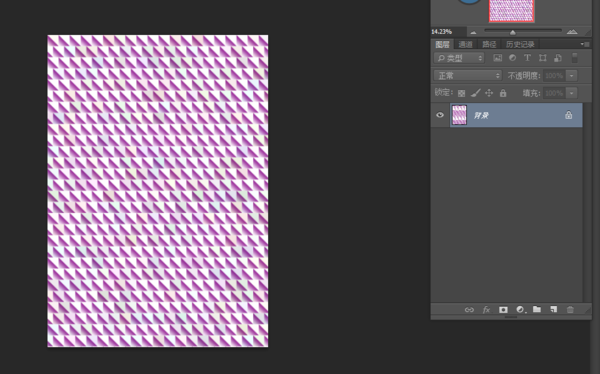The width and height of the screenshot is (600, 374).
Task: Click the shape layer filter icon
Action: pos(542,58)
